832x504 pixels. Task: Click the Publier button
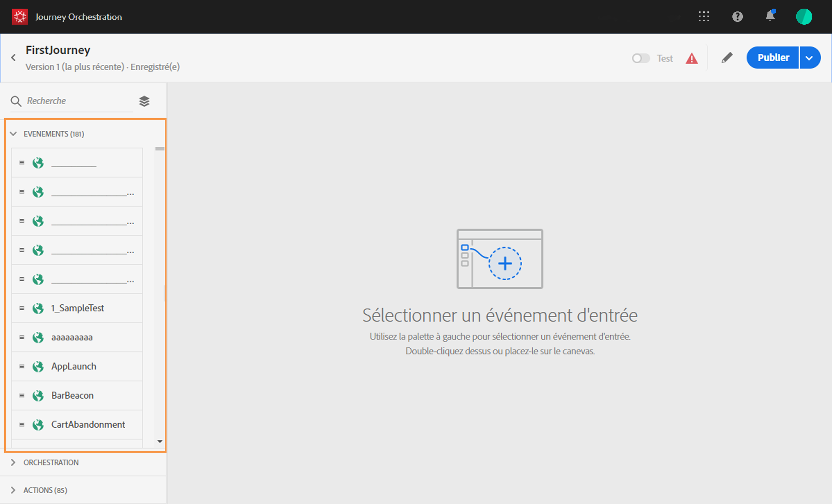point(773,58)
